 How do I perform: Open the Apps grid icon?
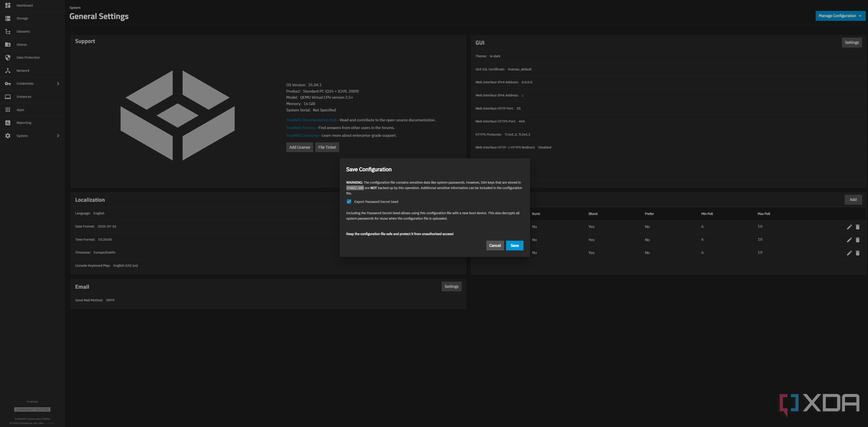[8, 110]
